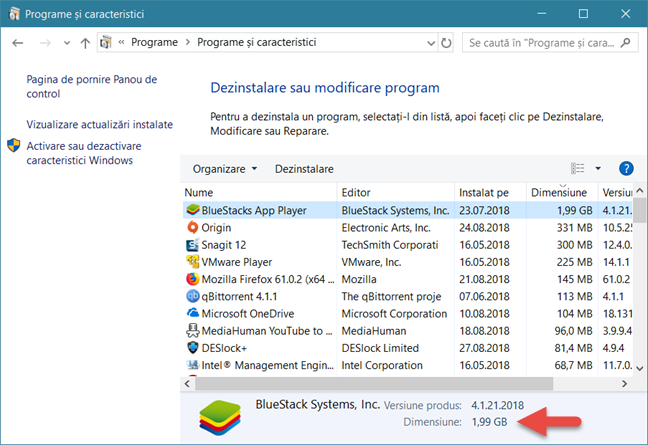Select the BlueStacks App Player icon
Screen dimensions: 648x445
click(x=193, y=210)
